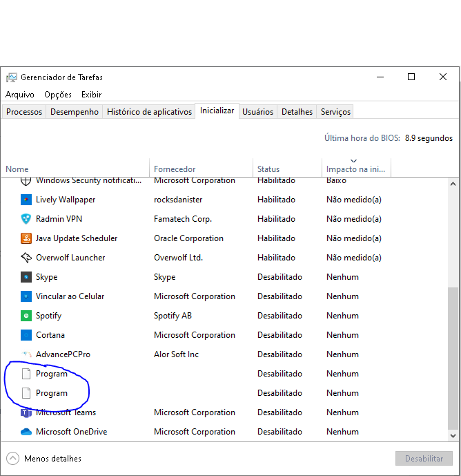The height and width of the screenshot is (476, 461).
Task: Select the Overwolf Launcher entry
Action: point(70,258)
